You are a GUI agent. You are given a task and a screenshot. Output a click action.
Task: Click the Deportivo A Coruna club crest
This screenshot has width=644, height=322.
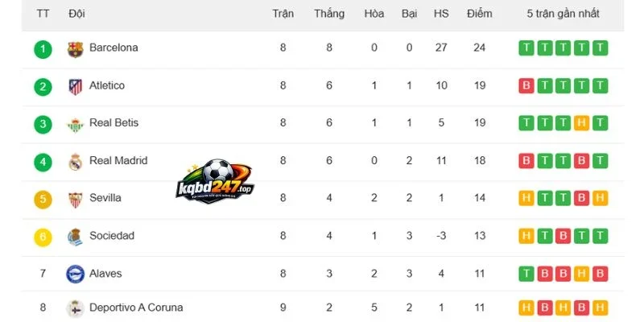pos(76,308)
